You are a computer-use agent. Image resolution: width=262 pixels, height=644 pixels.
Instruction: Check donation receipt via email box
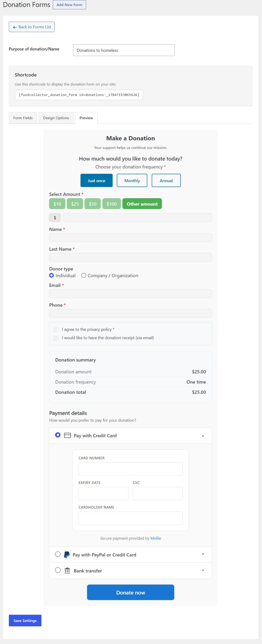click(x=56, y=338)
